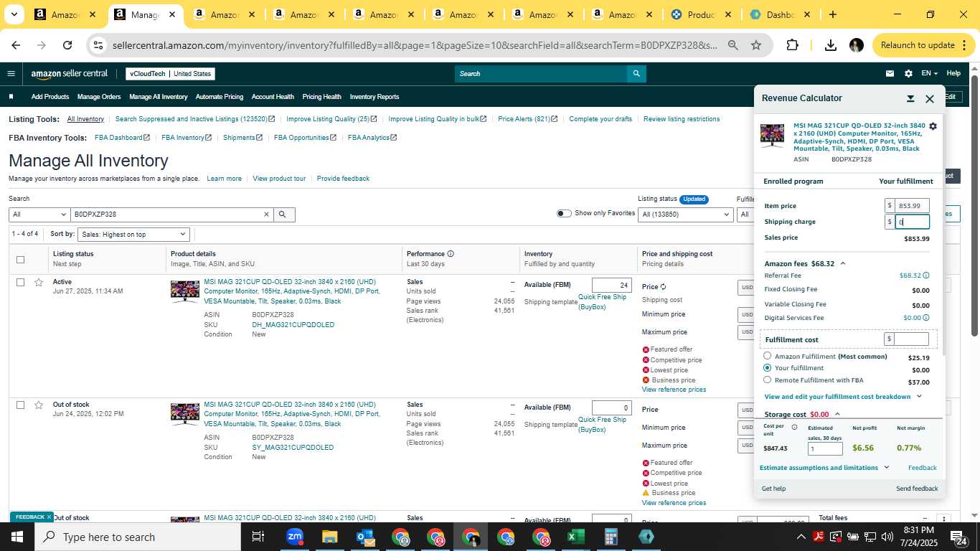Open Calculator app from the taskbar

(611, 537)
